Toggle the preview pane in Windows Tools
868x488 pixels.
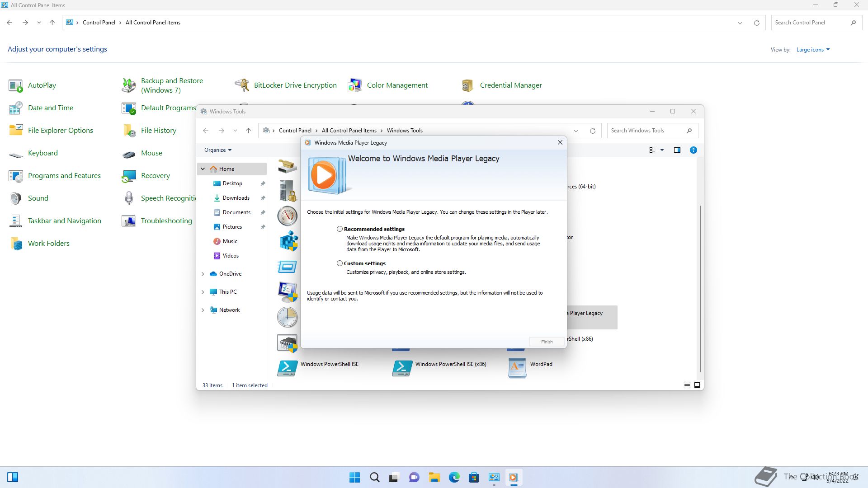tap(677, 150)
